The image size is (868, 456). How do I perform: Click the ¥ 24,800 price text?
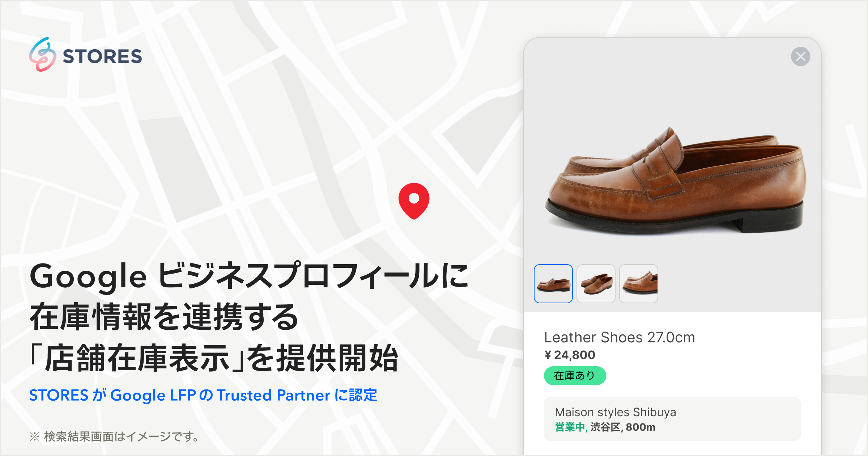[570, 355]
